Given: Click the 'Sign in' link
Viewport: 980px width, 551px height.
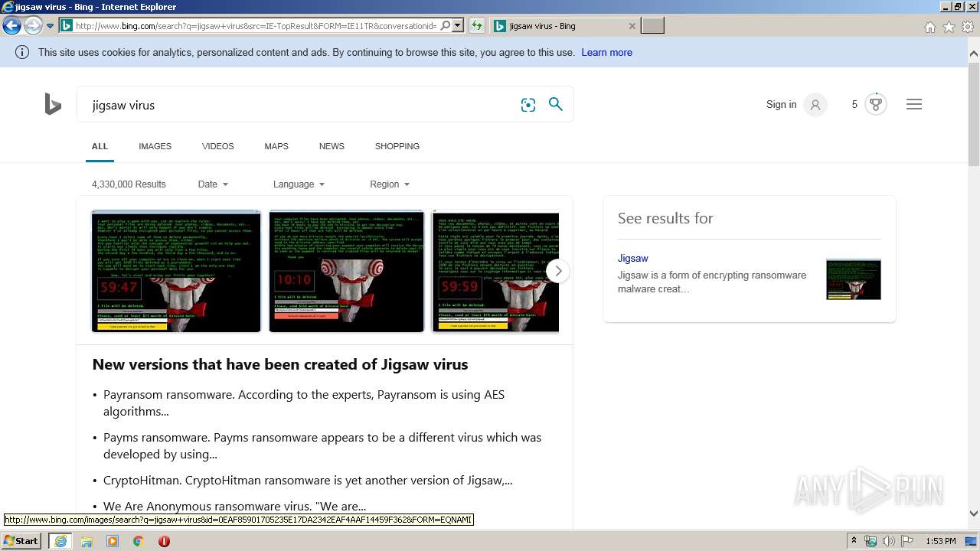Looking at the screenshot, I should (x=781, y=104).
